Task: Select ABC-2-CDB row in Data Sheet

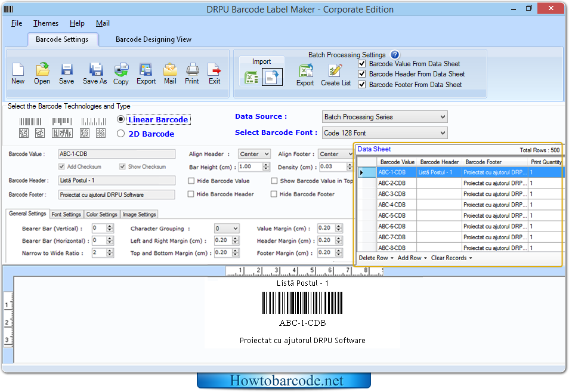Action: coord(459,183)
